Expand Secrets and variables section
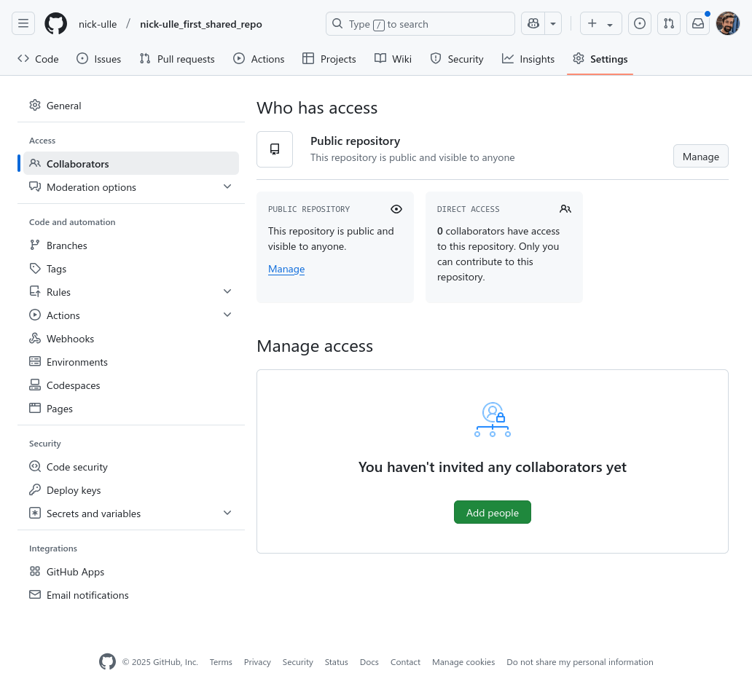Image resolution: width=752 pixels, height=700 pixels. coord(227,514)
